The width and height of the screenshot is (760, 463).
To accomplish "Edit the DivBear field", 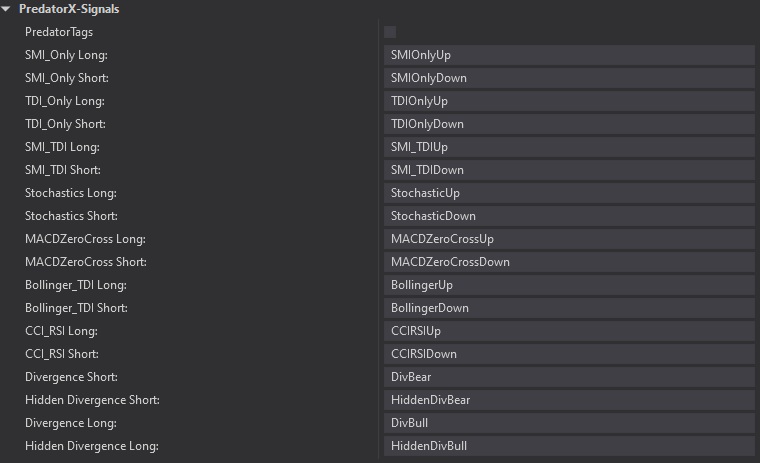I will pyautogui.click(x=568, y=377).
